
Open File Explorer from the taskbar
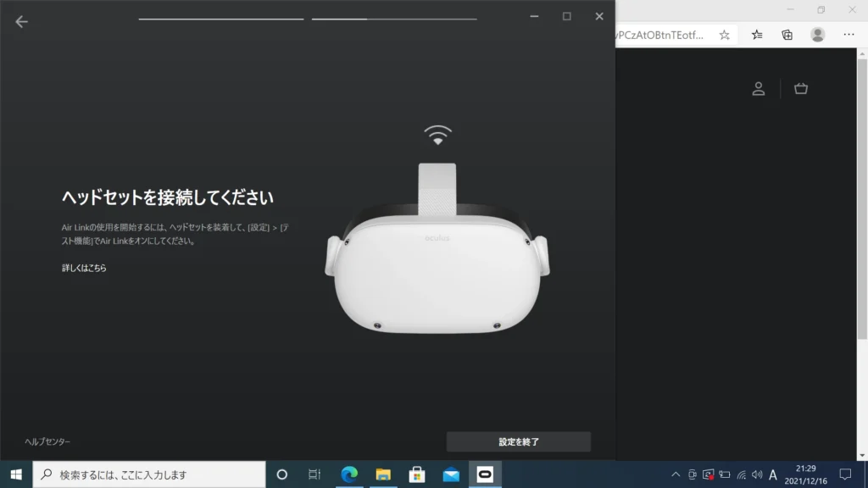tap(383, 474)
